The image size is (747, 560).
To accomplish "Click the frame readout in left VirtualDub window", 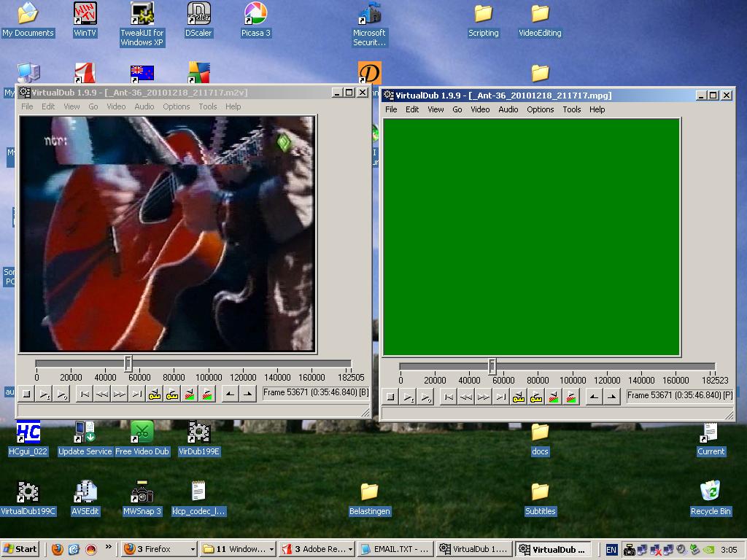I will [x=317, y=393].
